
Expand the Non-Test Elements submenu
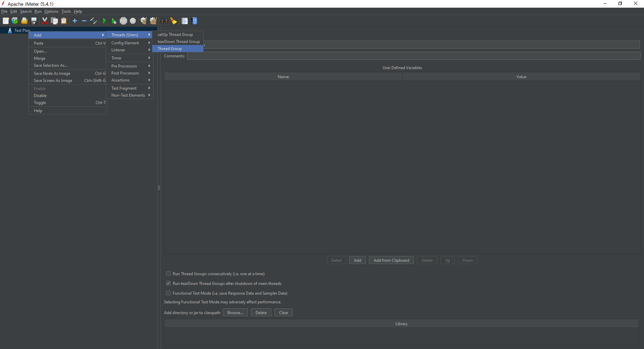click(129, 95)
